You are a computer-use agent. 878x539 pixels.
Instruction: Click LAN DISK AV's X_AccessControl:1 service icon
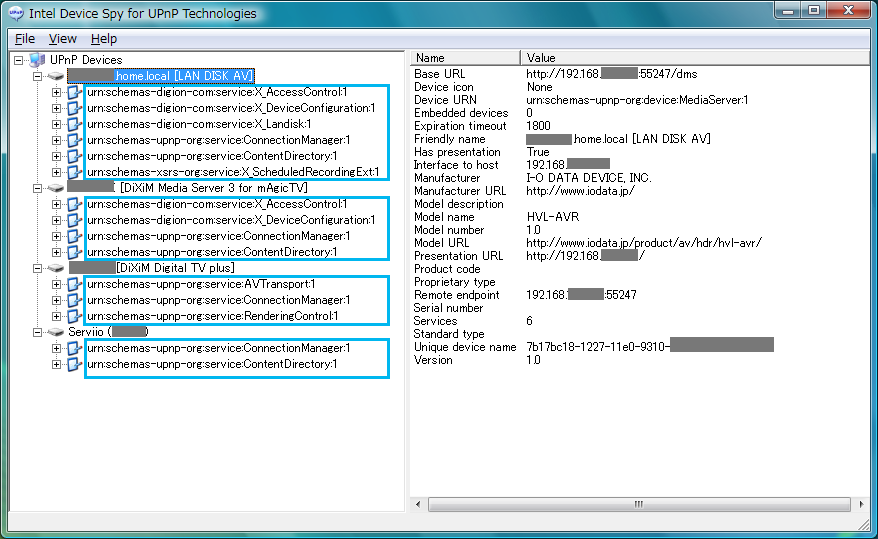[74, 92]
